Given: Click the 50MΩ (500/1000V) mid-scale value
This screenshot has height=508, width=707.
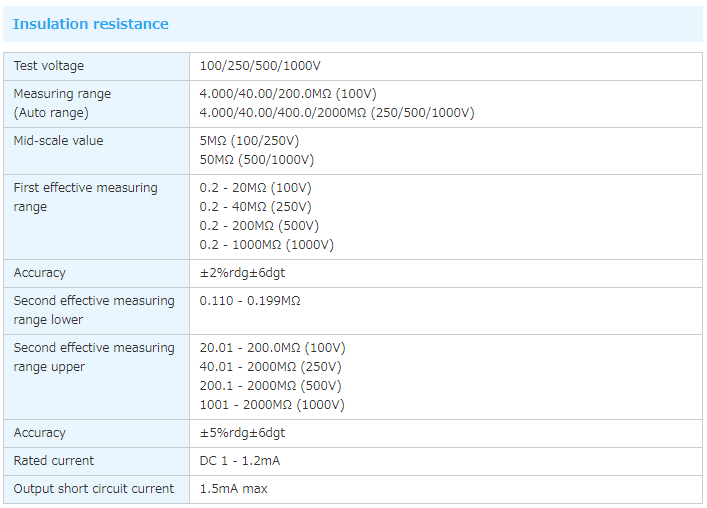Looking at the screenshot, I should [x=256, y=160].
